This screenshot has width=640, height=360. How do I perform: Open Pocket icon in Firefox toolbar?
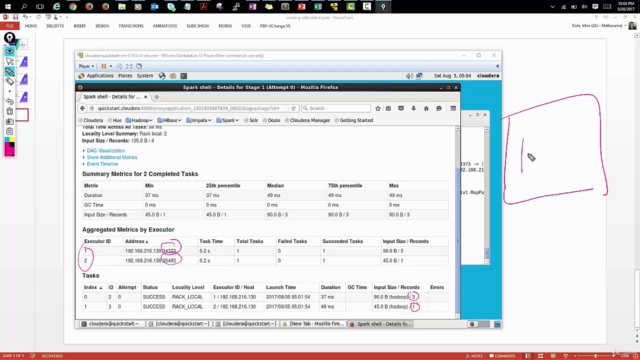pos(401,108)
